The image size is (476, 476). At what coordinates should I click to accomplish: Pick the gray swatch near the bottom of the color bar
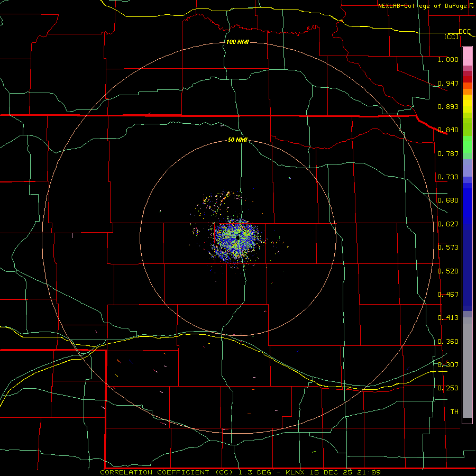coord(467,368)
